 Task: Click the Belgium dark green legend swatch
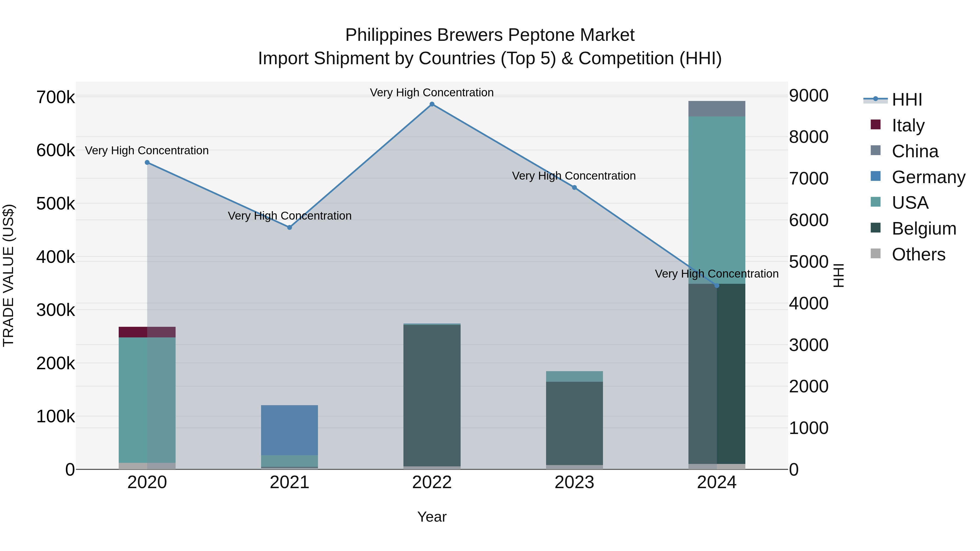click(875, 227)
